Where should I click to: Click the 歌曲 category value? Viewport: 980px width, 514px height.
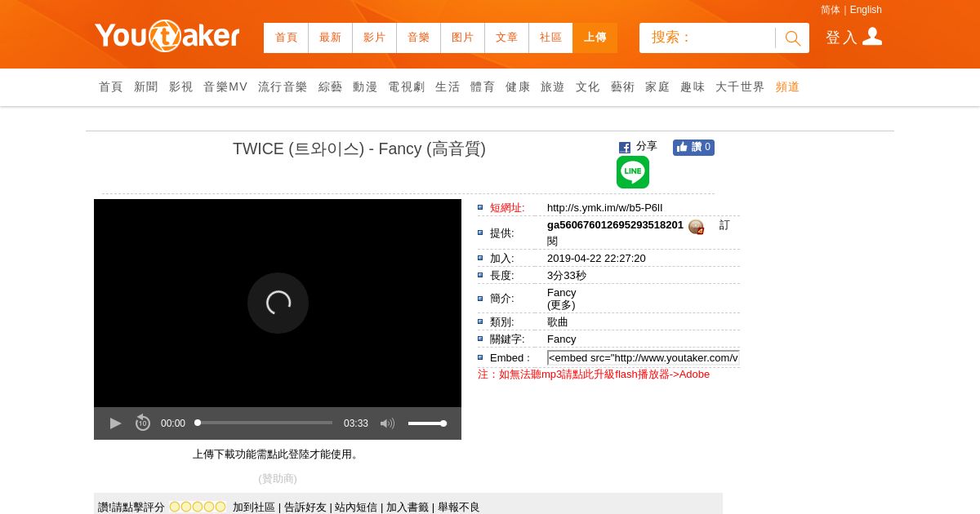pos(558,322)
